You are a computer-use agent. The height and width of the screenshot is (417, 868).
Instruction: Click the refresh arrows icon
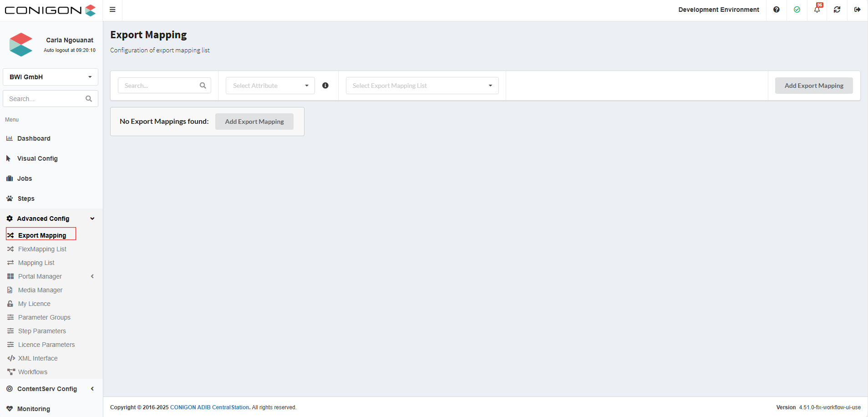837,10
